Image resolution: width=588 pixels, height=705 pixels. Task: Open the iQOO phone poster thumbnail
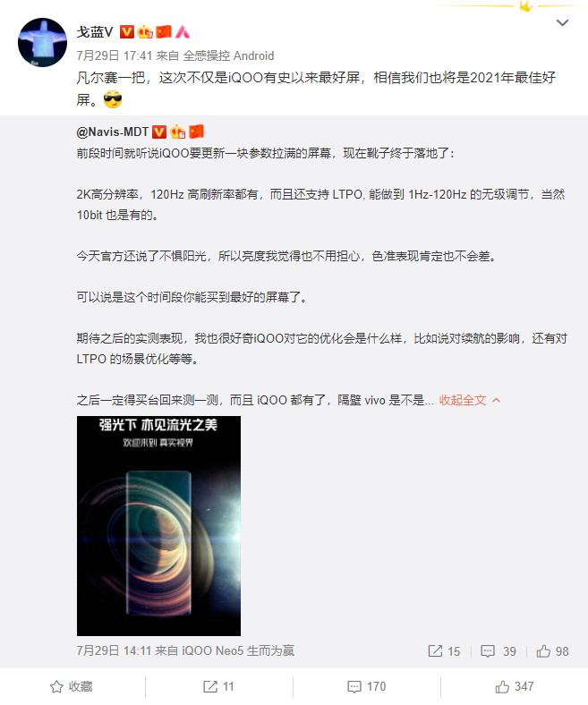pos(158,525)
